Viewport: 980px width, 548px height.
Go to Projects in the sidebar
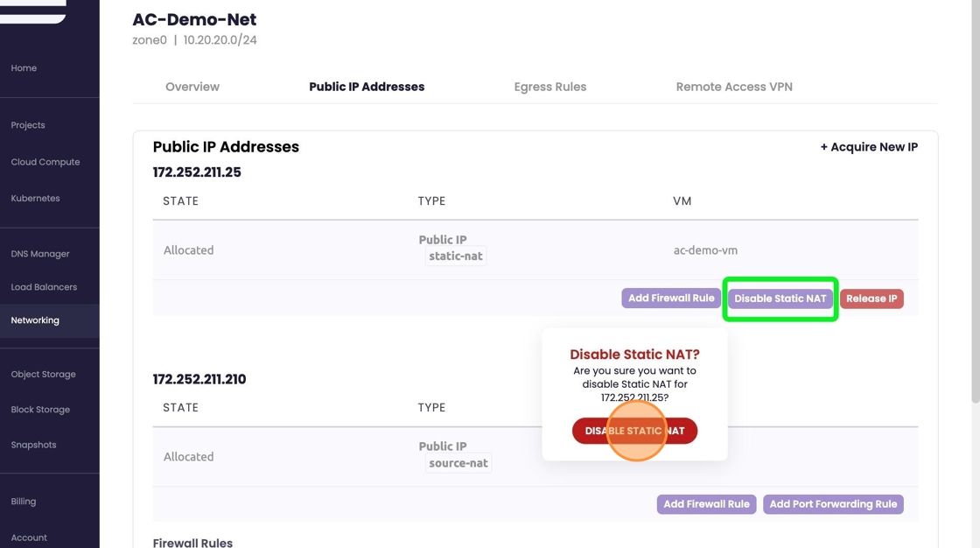(x=28, y=125)
